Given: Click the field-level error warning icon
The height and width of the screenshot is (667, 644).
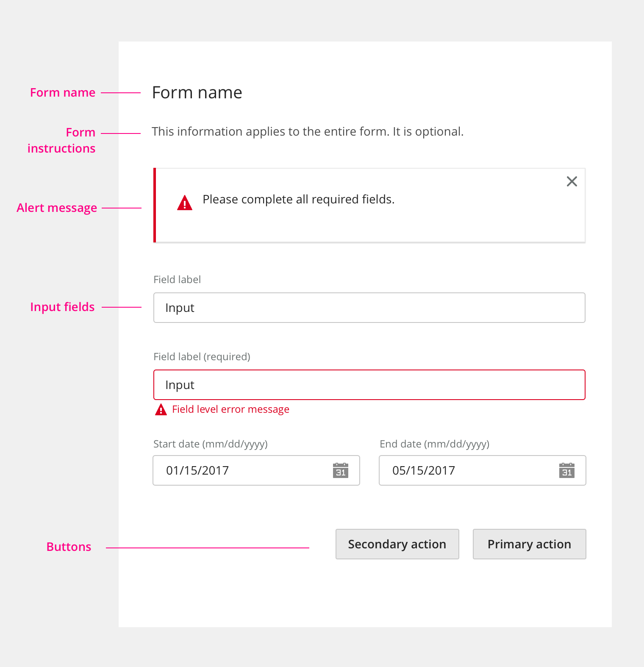Looking at the screenshot, I should (161, 410).
